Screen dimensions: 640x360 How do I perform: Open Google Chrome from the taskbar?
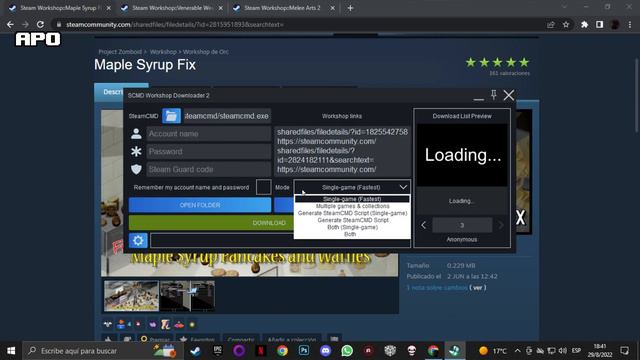point(282,351)
